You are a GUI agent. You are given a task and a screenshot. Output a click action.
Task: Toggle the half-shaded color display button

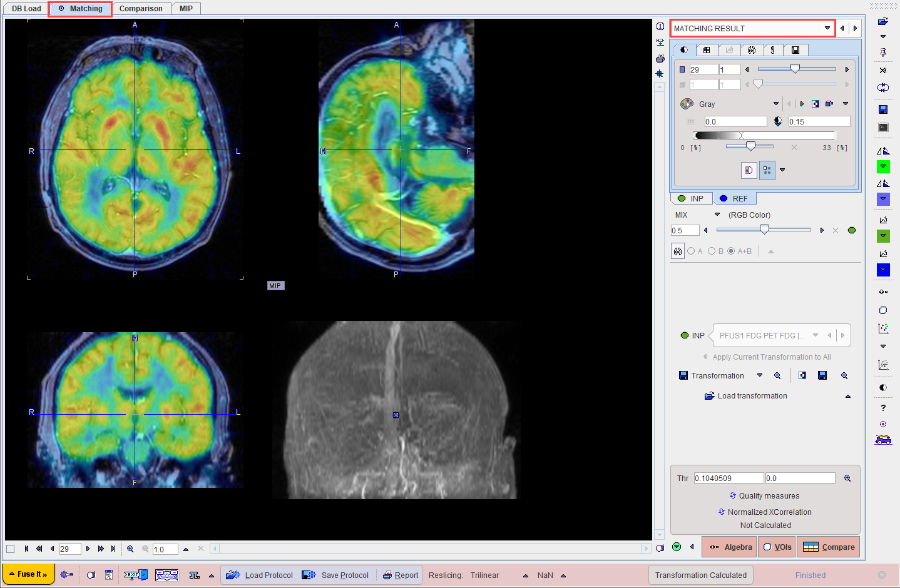click(749, 170)
